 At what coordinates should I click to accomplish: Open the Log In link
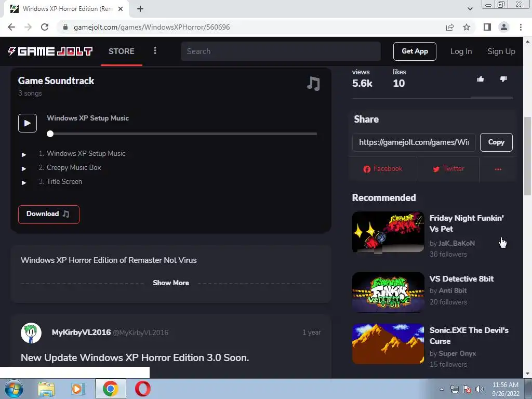[x=461, y=51]
